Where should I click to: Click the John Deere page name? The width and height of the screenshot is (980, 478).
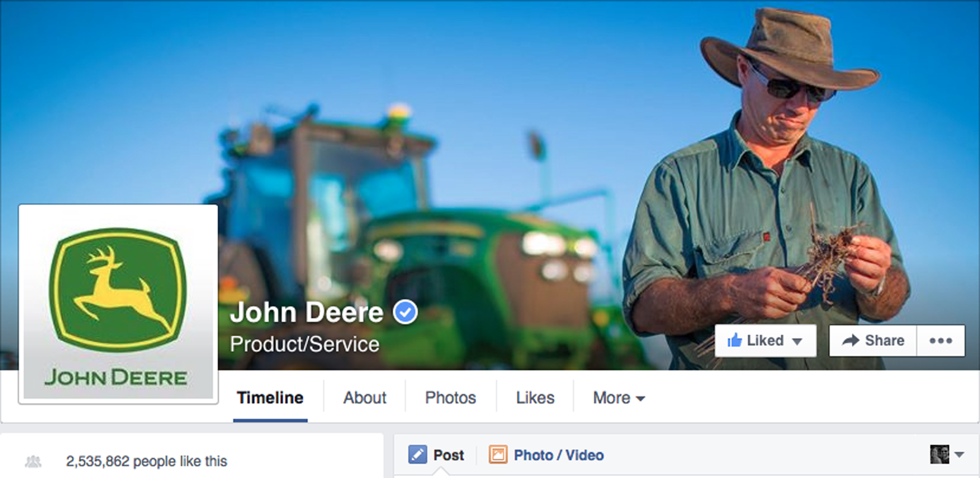tap(307, 312)
